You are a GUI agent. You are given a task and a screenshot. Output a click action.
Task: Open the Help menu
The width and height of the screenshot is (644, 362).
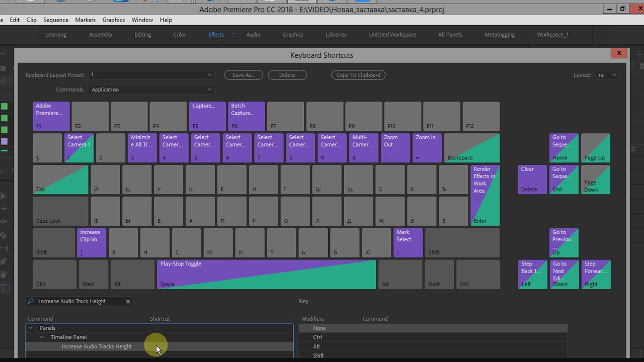(166, 20)
